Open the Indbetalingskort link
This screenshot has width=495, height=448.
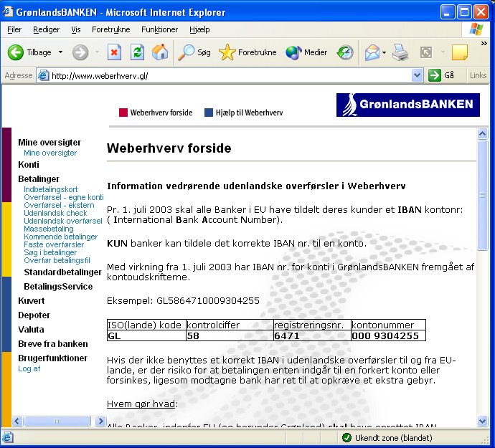coord(50,189)
